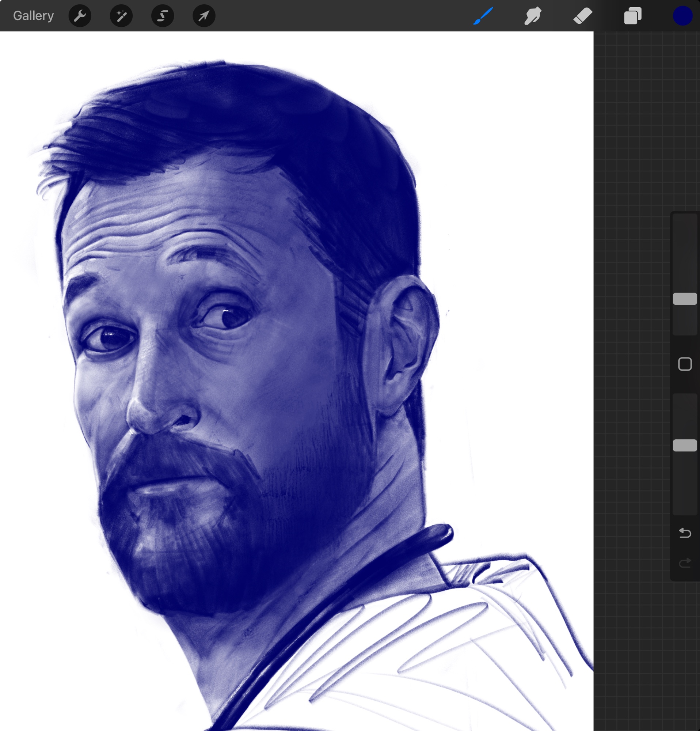Click the brush size slider handle

(x=685, y=299)
